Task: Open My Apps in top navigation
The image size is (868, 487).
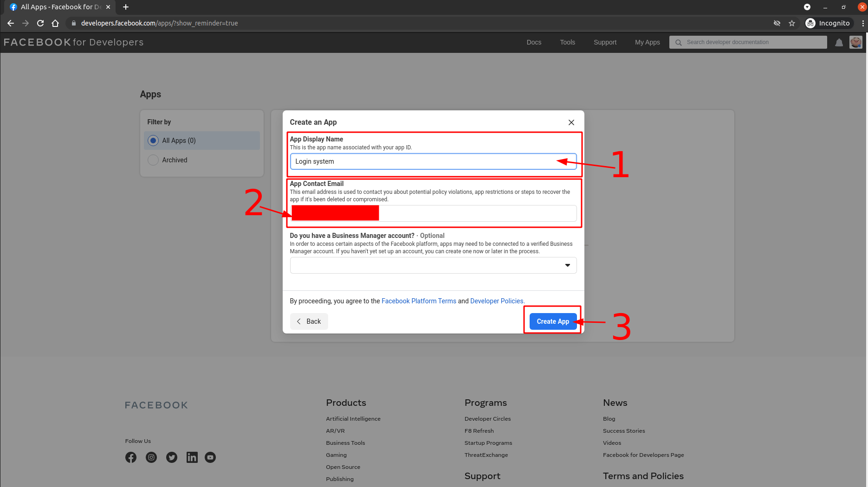Action: click(x=647, y=42)
